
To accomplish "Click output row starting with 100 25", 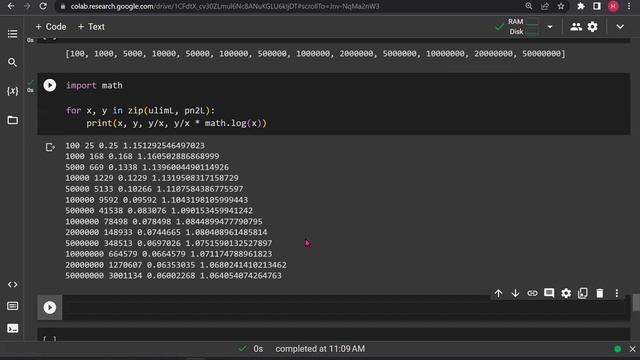I will (135, 146).
